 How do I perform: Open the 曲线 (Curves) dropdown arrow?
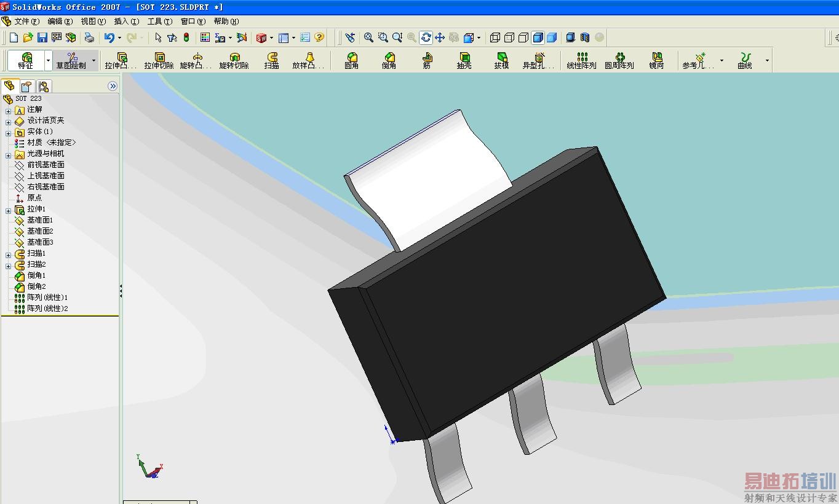(x=767, y=60)
